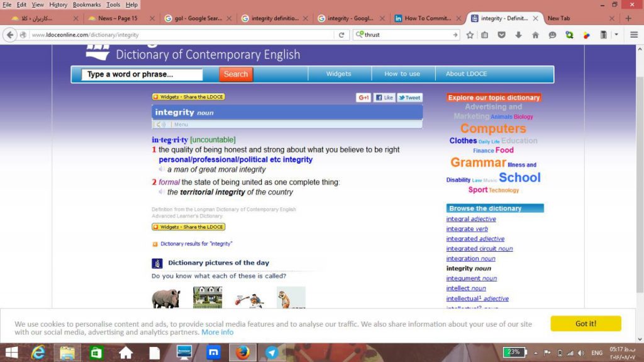Click the ENG language indicator
This screenshot has height=362, width=644.
pyautogui.click(x=597, y=353)
